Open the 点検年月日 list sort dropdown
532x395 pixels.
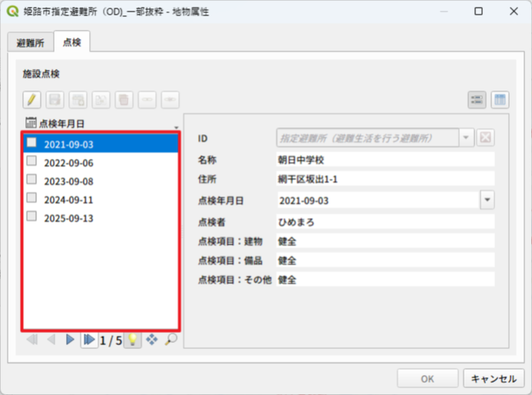pos(176,127)
